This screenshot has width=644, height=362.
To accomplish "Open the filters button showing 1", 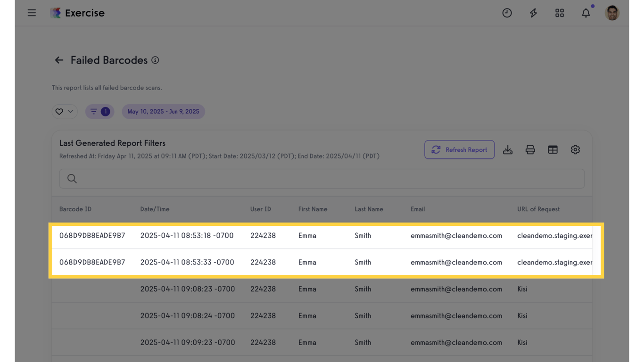I will point(99,112).
